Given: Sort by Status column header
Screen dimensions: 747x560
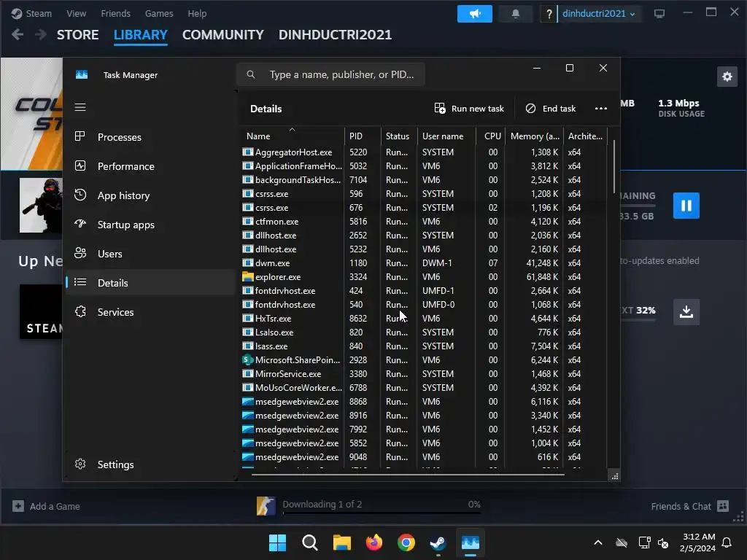Looking at the screenshot, I should click(x=399, y=136).
